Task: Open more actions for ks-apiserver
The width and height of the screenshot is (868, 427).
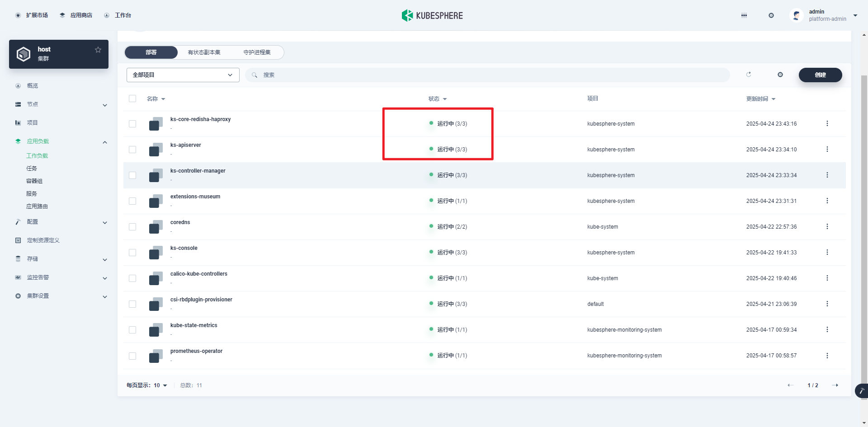Action: pyautogui.click(x=827, y=149)
